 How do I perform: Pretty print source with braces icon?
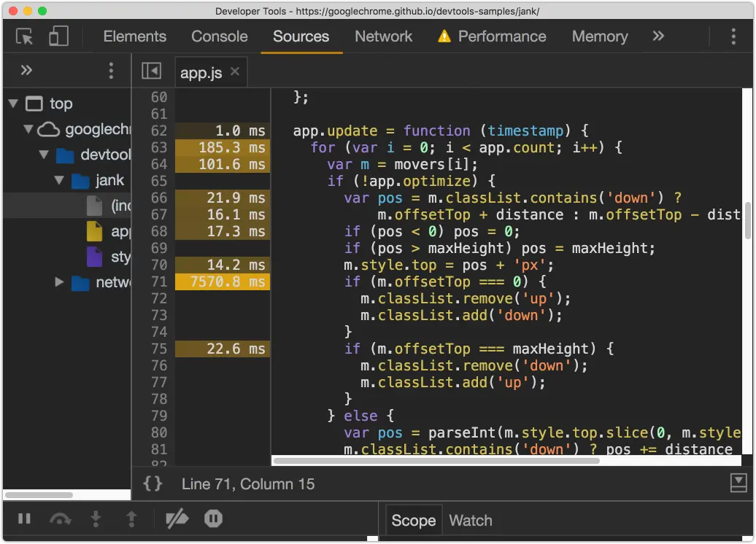point(153,483)
